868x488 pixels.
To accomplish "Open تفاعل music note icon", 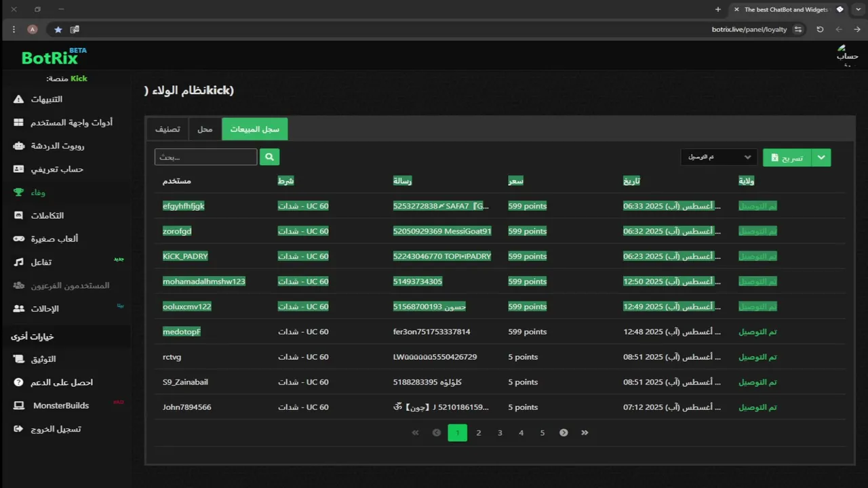I will tap(18, 262).
